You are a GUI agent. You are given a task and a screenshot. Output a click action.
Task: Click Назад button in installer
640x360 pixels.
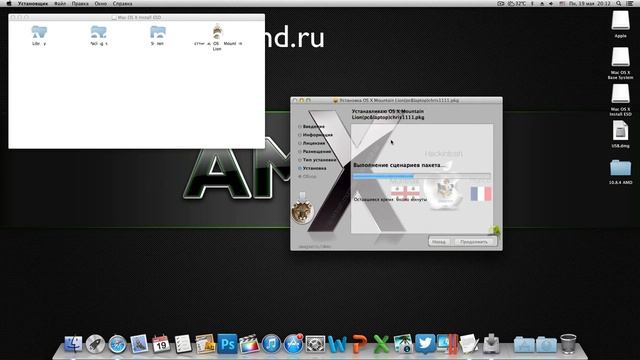pos(439,242)
